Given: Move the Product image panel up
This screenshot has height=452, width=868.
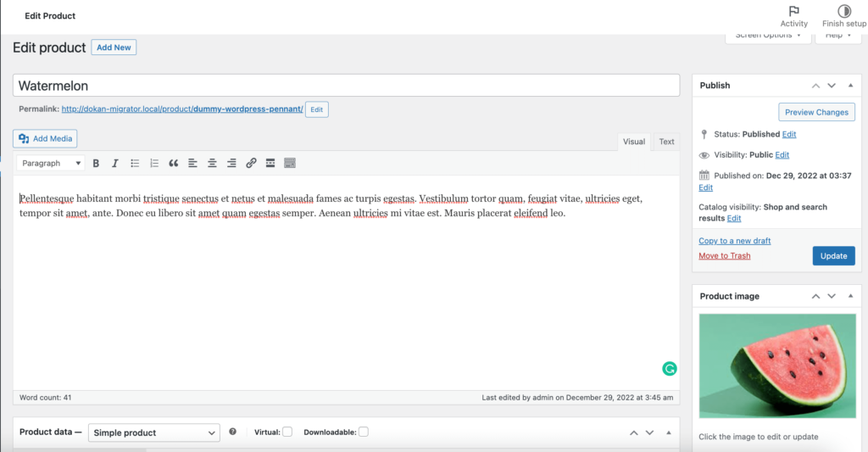Looking at the screenshot, I should 815,296.
